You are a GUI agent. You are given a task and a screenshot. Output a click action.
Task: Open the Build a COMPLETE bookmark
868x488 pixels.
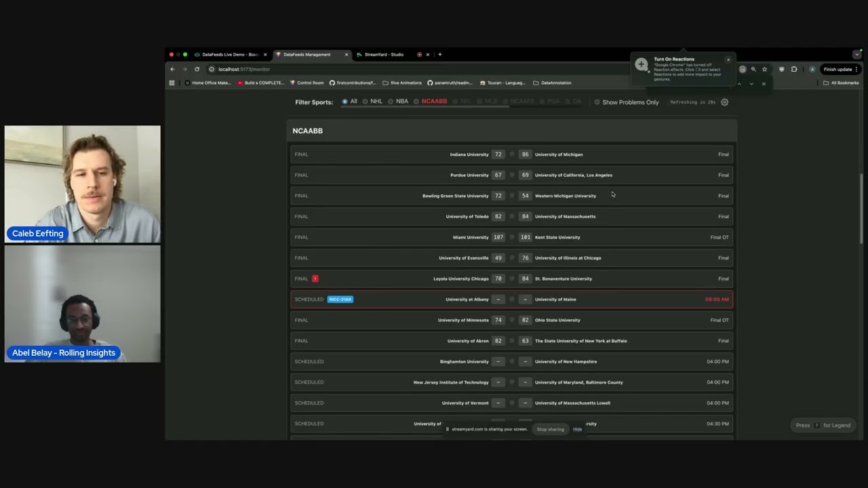(261, 83)
